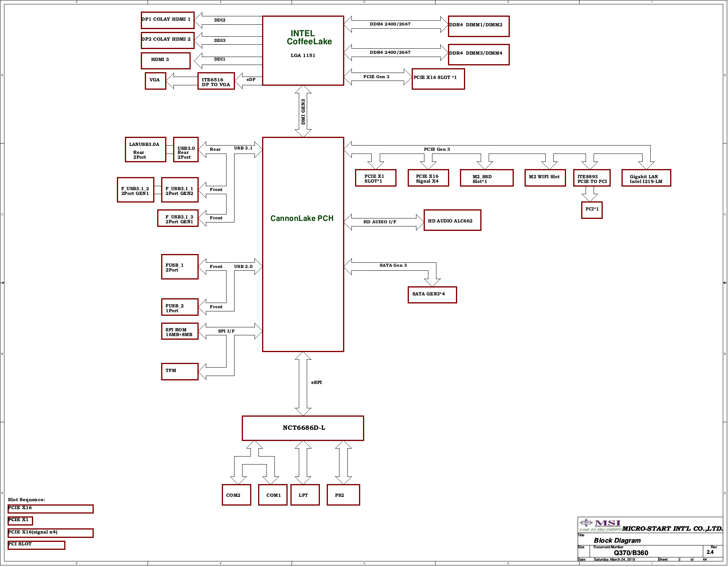Select the LANUSB3.0A Rear 2Port block
Screen dimensions: 728x567
click(x=146, y=150)
